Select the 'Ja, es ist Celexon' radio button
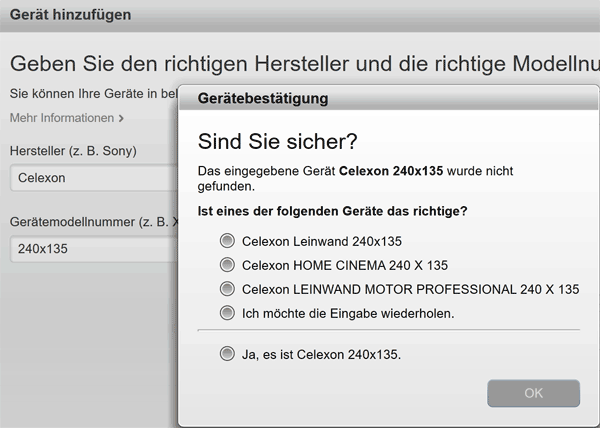This screenshot has height=428, width=600. point(227,353)
